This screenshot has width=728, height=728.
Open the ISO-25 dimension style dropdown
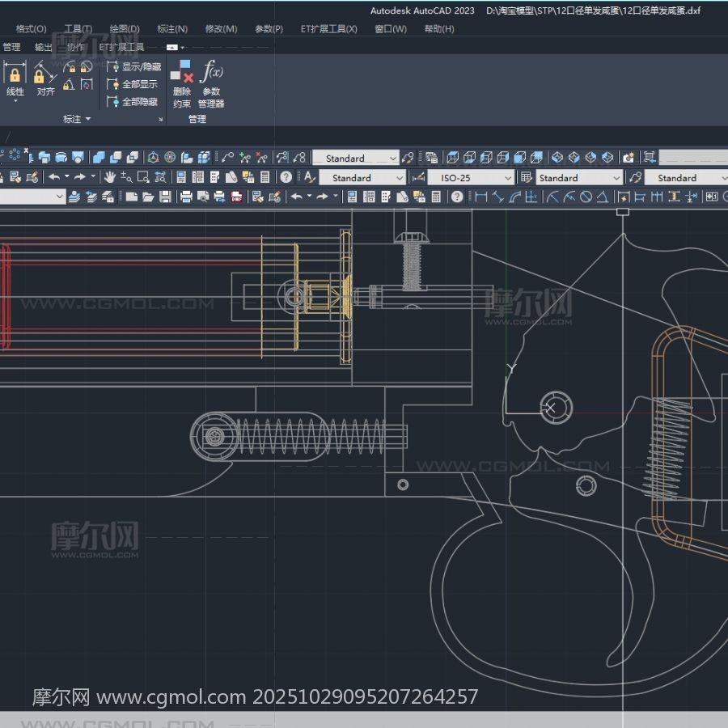[x=471, y=177]
